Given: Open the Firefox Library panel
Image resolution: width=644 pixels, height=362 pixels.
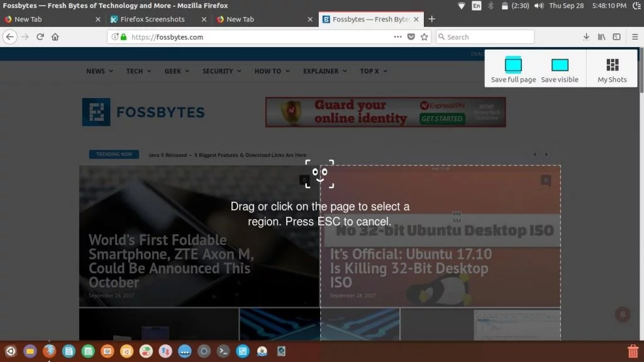Looking at the screenshot, I should pos(601,36).
